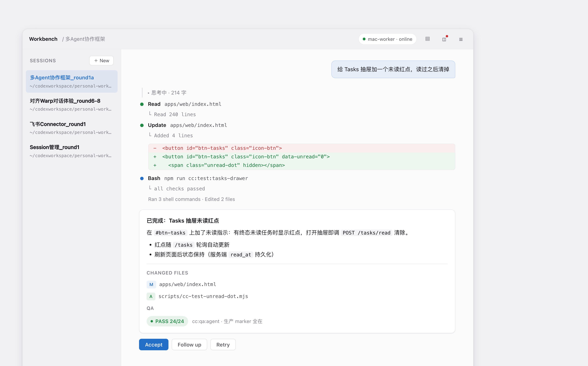This screenshot has width=588, height=366.
Task: Click the read_at inline code
Action: tap(241, 255)
